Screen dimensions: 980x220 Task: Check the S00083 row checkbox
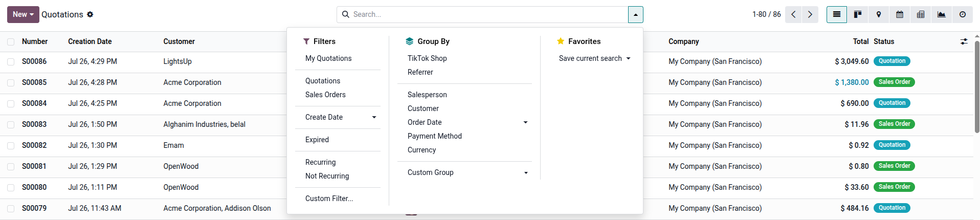tap(11, 125)
